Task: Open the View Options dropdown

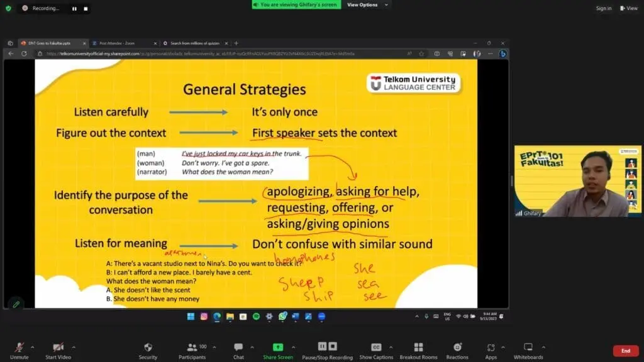Action: [x=366, y=5]
